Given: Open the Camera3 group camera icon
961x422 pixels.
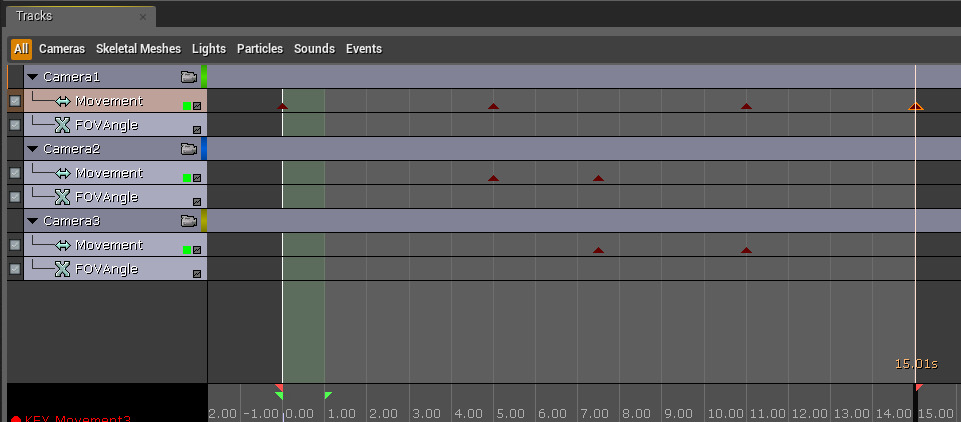Looking at the screenshot, I should [x=189, y=220].
